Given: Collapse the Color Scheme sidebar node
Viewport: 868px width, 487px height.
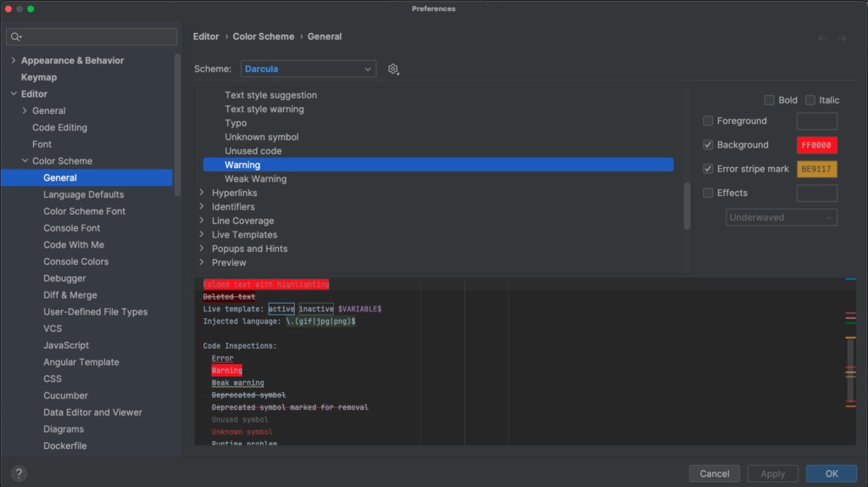Looking at the screenshot, I should [25, 161].
